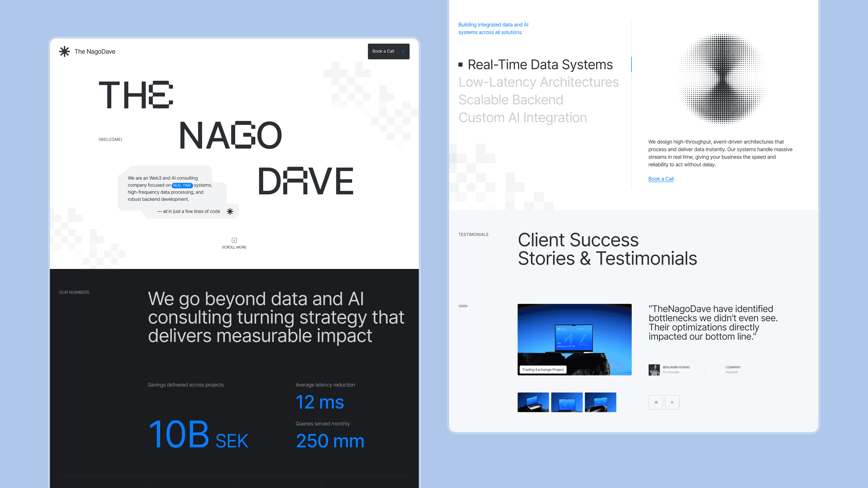Click the asterisk logo beside The NagoDave
The width and height of the screenshot is (868, 488).
[x=64, y=52]
